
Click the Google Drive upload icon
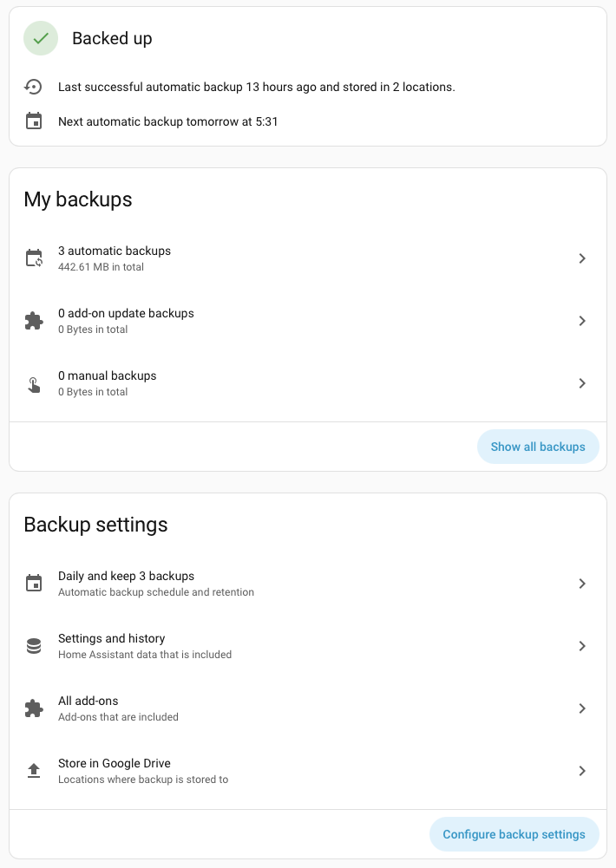[34, 771]
